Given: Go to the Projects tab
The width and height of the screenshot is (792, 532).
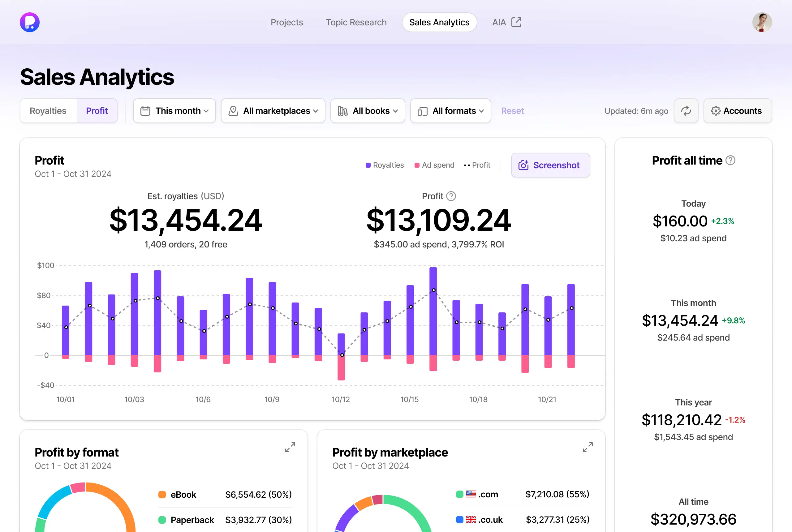Looking at the screenshot, I should (x=287, y=22).
